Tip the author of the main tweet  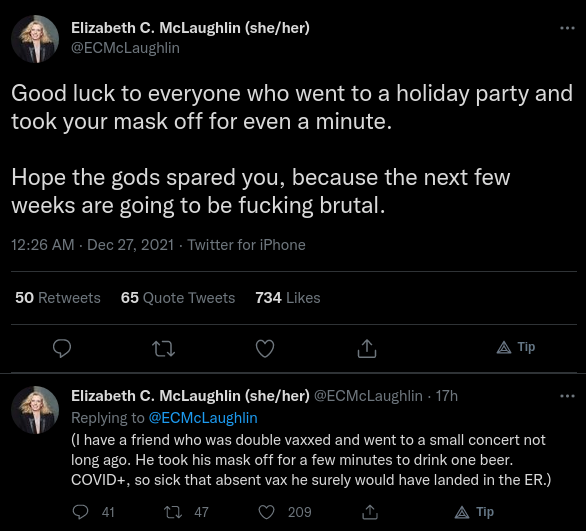(x=516, y=347)
